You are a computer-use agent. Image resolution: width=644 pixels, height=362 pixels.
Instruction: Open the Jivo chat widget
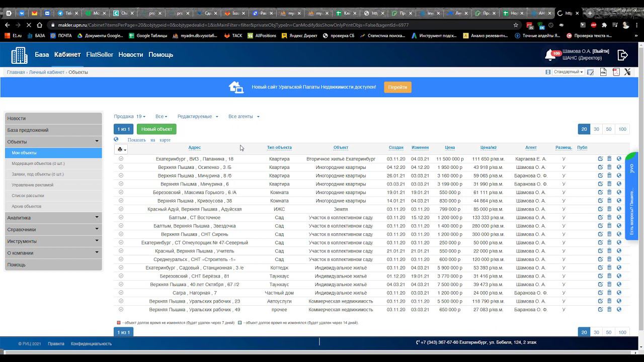pyautogui.click(x=631, y=196)
